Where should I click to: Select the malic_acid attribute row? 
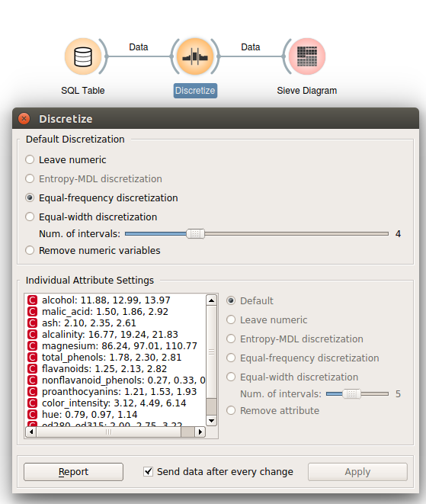pos(115,311)
